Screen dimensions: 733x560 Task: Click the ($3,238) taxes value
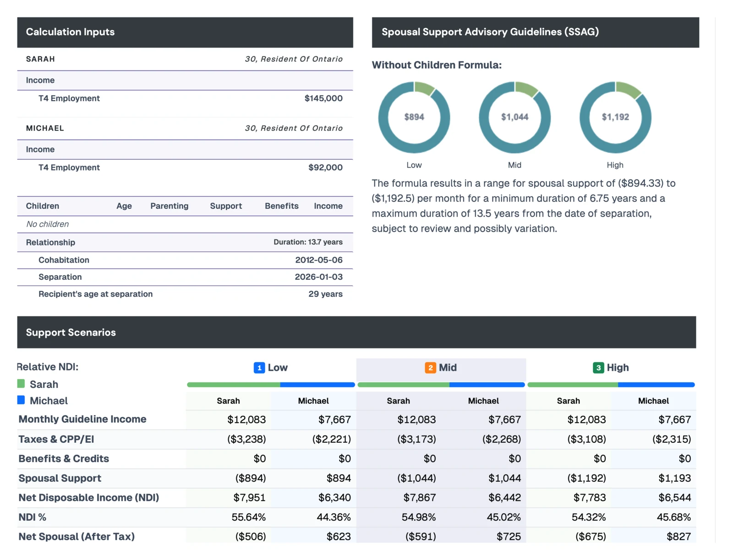click(x=246, y=439)
